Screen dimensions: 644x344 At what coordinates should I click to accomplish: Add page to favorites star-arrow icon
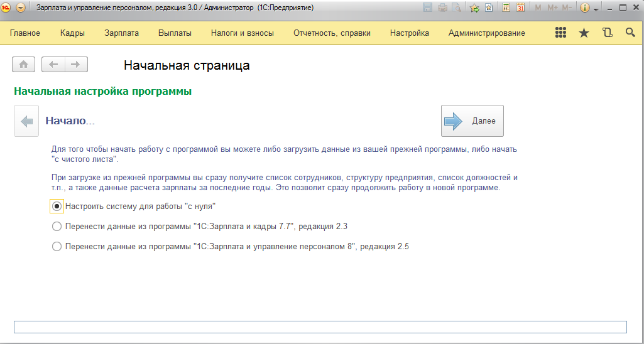coord(475,8)
